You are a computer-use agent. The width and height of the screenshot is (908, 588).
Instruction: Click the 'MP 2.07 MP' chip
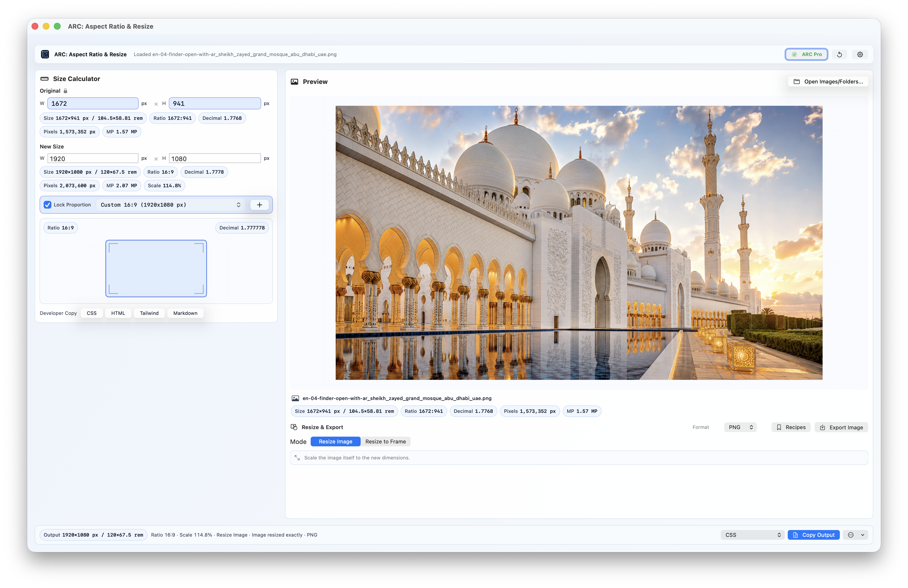tap(122, 185)
